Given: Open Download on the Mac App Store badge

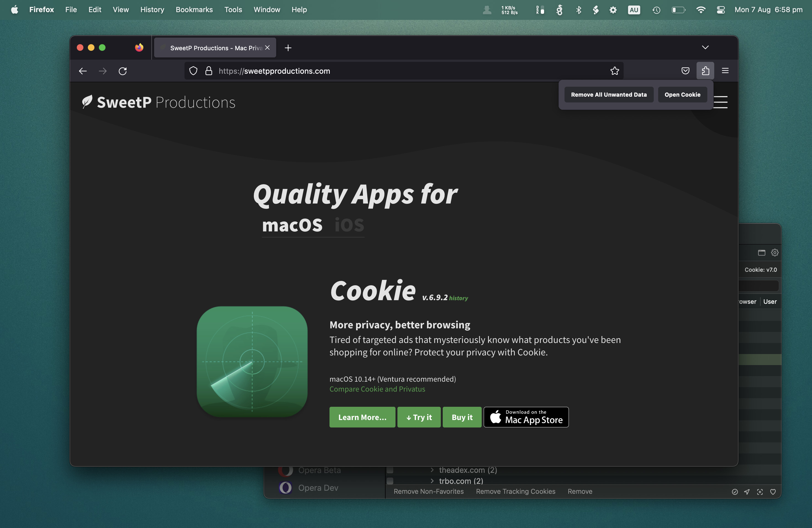Looking at the screenshot, I should click(526, 417).
